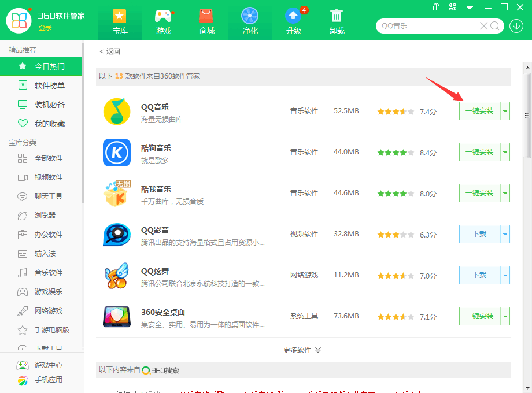The image size is (532, 393).
Task: Open the QQ音乐 title link
Action: point(155,107)
